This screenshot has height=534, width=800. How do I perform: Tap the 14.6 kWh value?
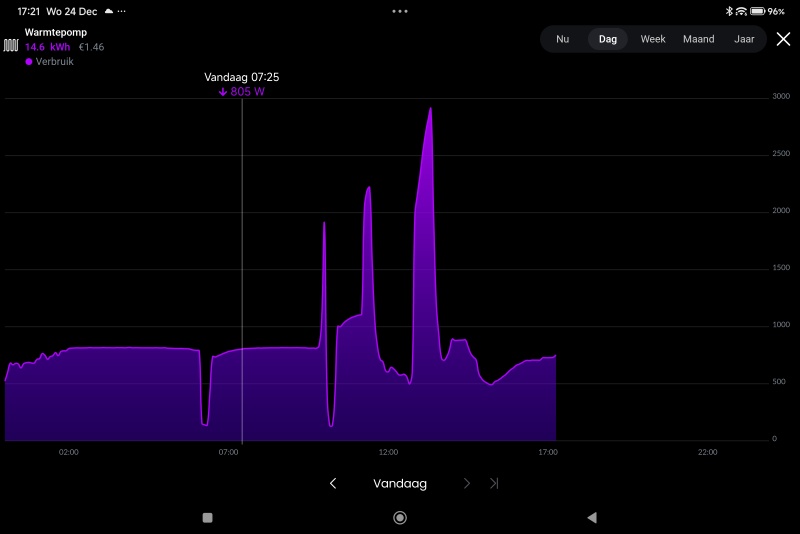47,47
